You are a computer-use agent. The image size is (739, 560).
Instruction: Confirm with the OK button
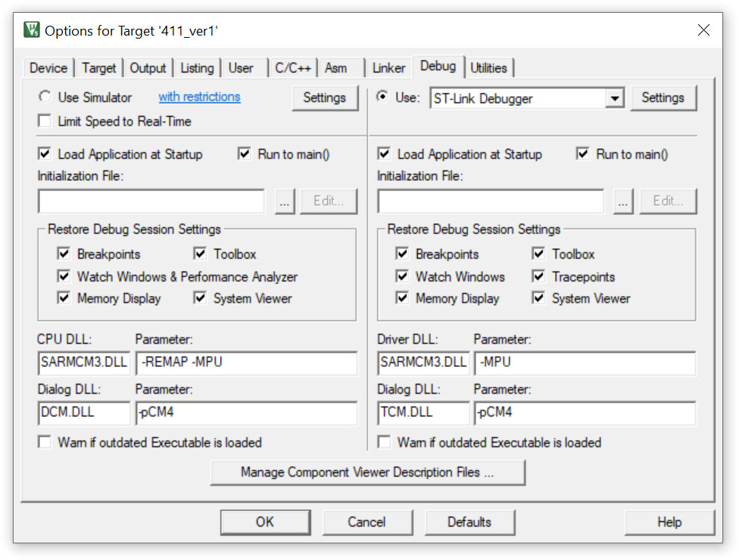point(265,522)
